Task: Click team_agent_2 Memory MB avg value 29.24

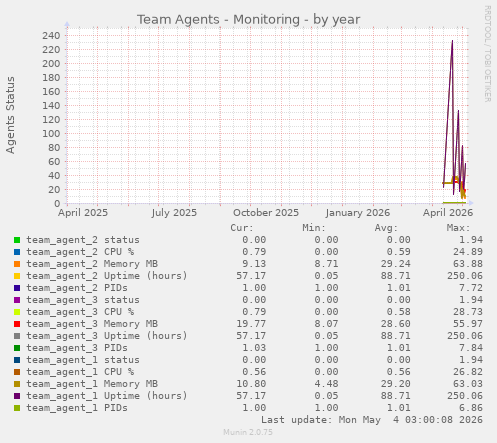Action: pos(396,264)
